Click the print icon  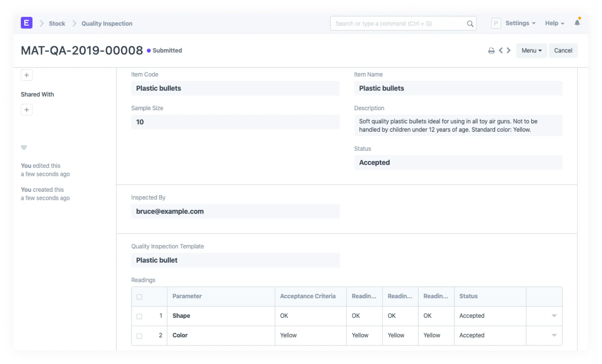(491, 51)
